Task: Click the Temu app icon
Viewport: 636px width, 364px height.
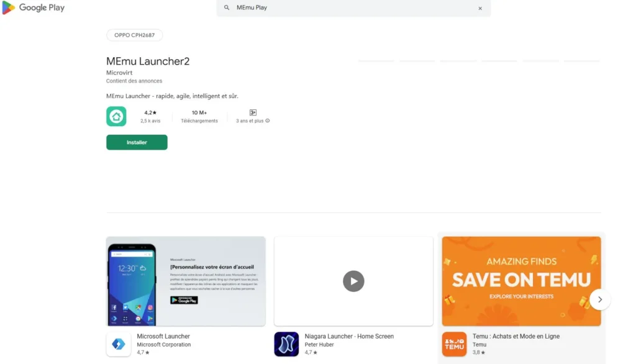Action: coord(454,344)
